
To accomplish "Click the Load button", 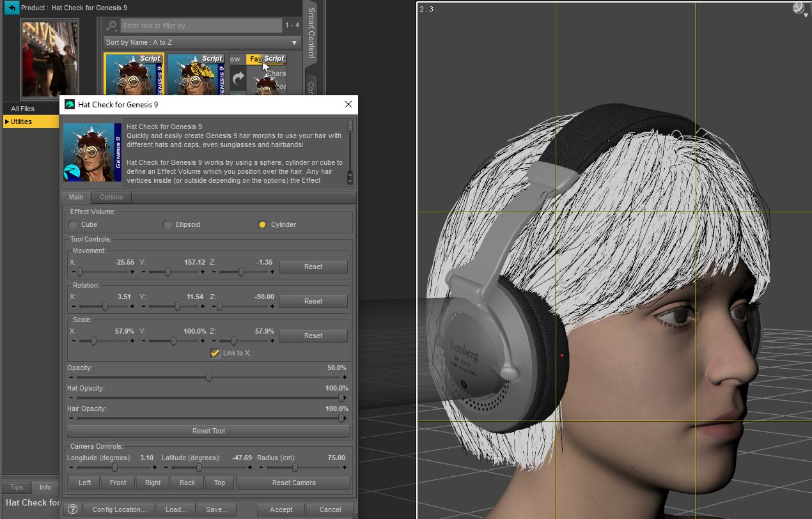I will coord(176,509).
